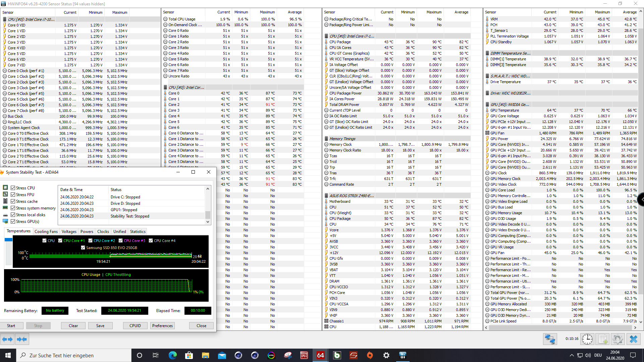The width and height of the screenshot is (644, 362).
Task: Click HWiNFO blue X close sensors icon
Action: (634, 339)
